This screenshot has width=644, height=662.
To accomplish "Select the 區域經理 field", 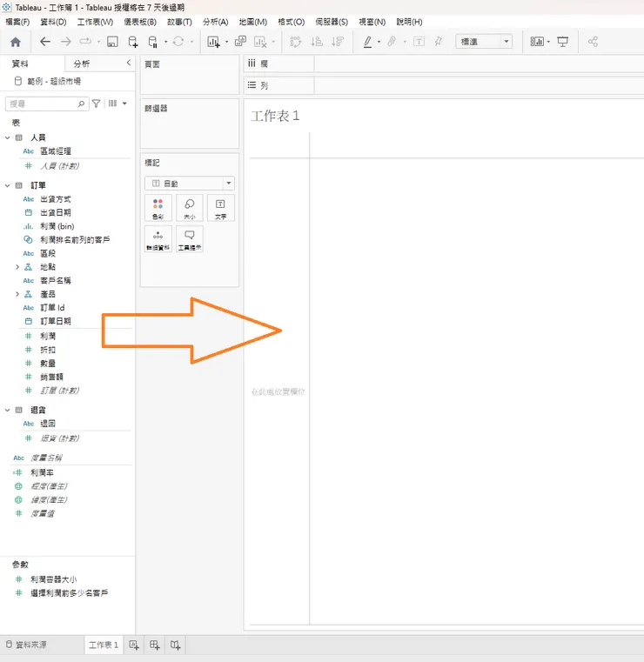I will pos(56,151).
